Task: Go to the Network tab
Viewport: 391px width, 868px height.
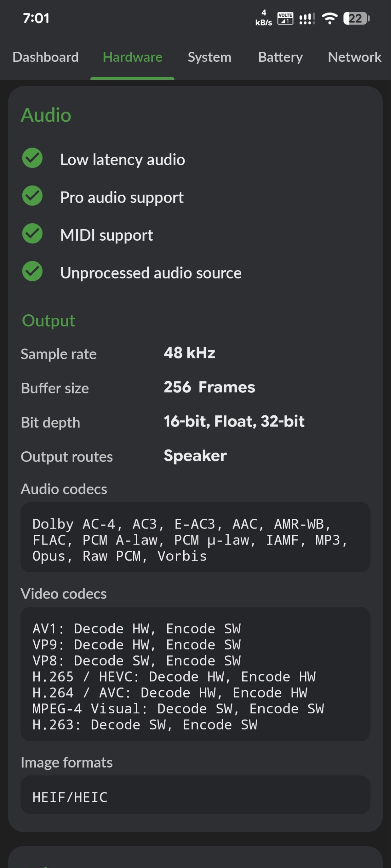Action: click(x=355, y=57)
